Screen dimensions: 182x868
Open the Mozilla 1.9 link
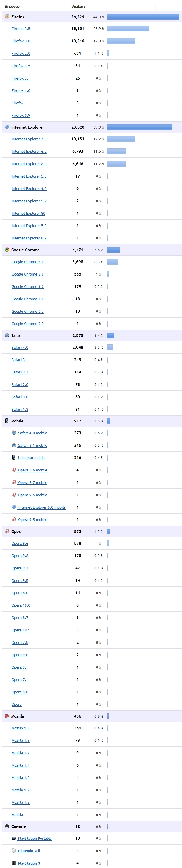coord(20,741)
